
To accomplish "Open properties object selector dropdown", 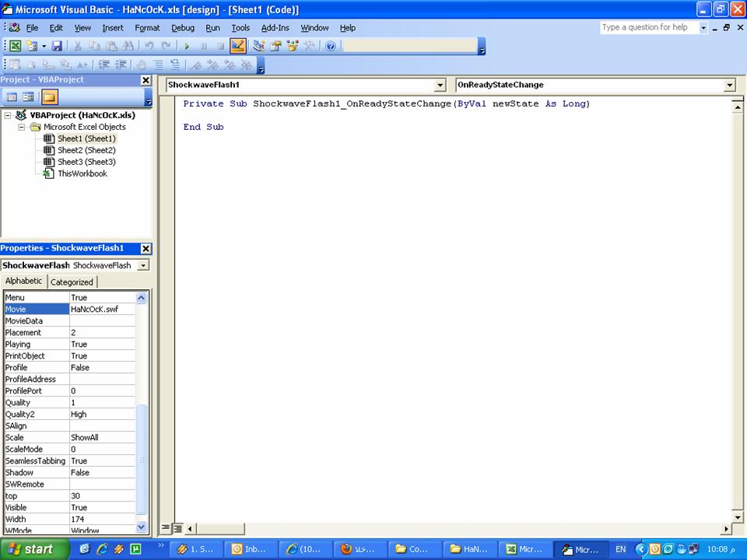I will coord(143,265).
